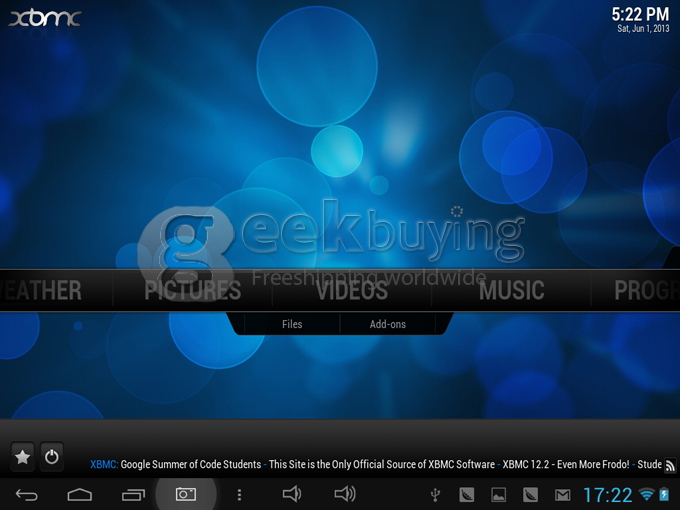Viewport: 680px width, 510px height.
Task: Raise volume with the loud speaker icon
Action: [345, 494]
